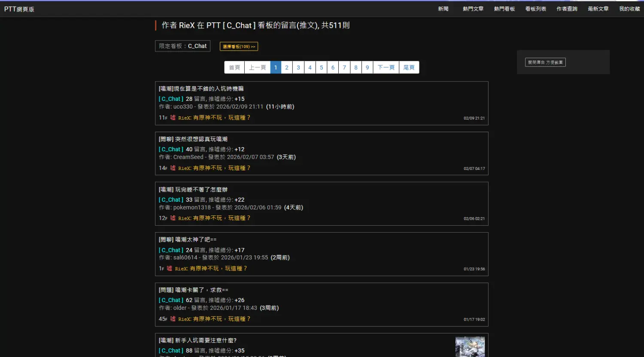Go to 熱門看板 in top navigation
Image resolution: width=644 pixels, height=357 pixels.
(x=504, y=9)
